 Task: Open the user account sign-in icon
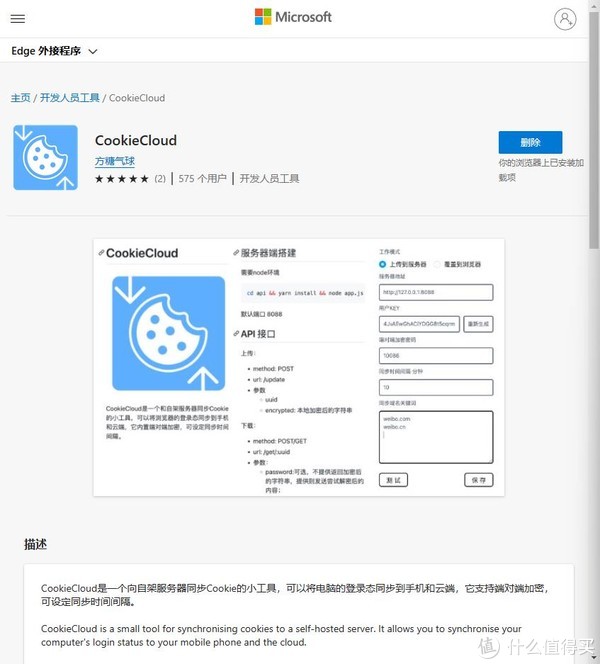pos(565,19)
